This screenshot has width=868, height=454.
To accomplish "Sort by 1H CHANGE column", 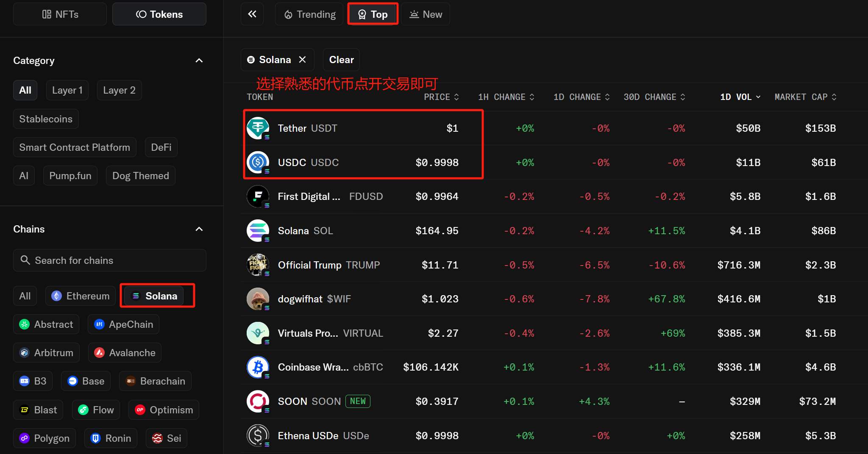I will 506,97.
